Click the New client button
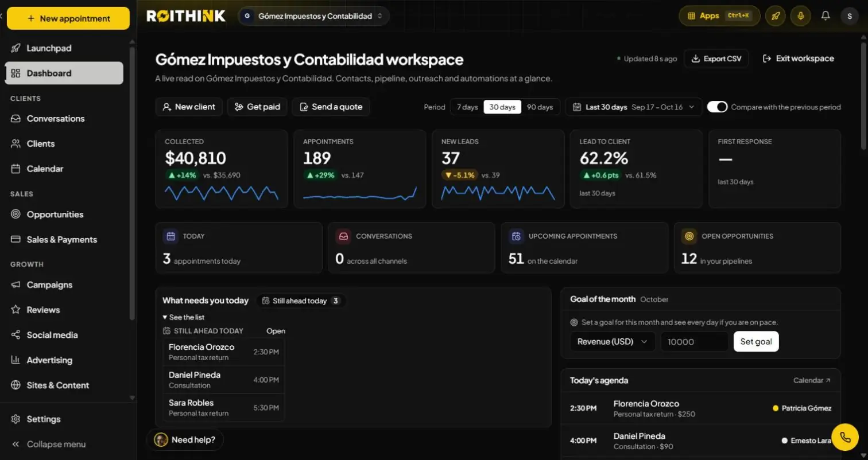The image size is (868, 460). point(189,107)
